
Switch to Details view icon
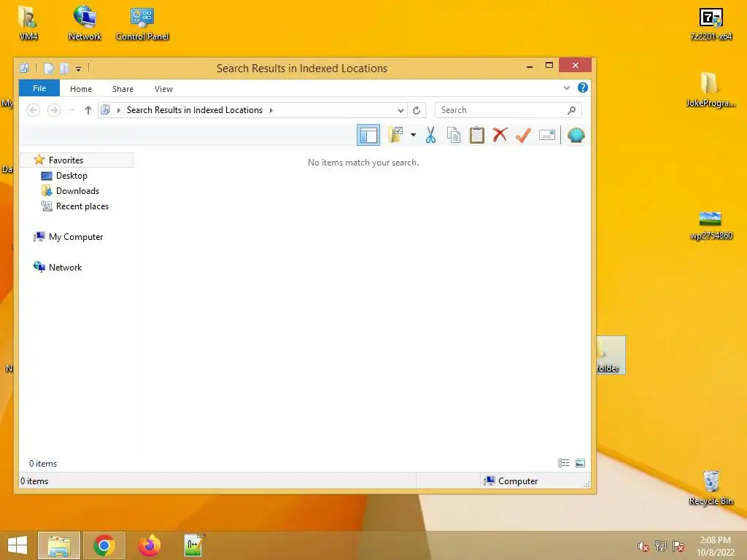point(564,463)
